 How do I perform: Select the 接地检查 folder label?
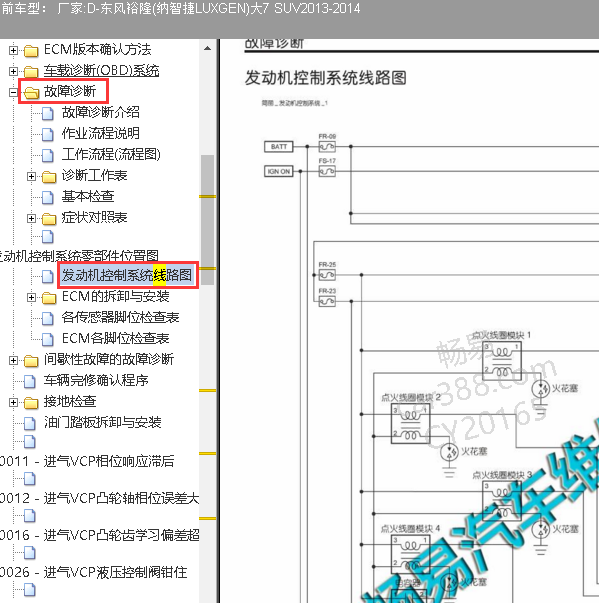(70, 401)
